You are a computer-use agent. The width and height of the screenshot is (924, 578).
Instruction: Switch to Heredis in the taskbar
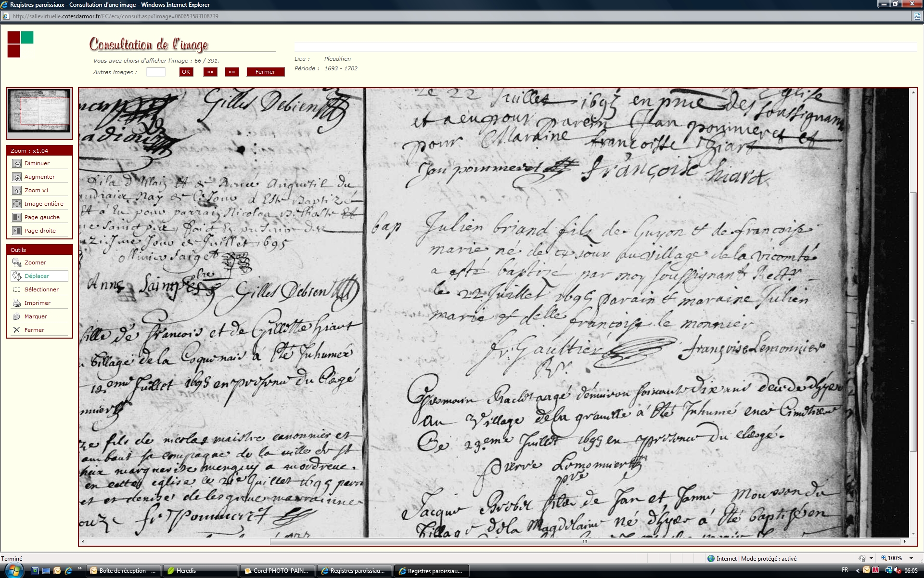(x=200, y=571)
